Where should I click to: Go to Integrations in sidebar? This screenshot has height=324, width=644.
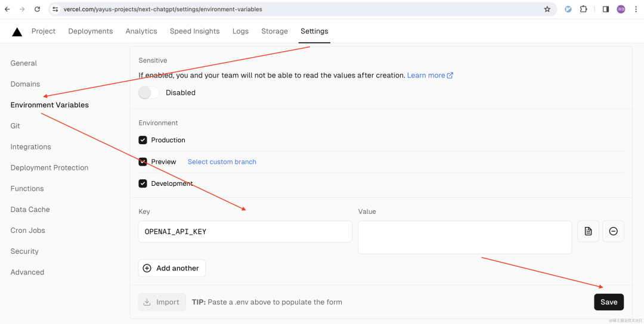[x=31, y=147]
